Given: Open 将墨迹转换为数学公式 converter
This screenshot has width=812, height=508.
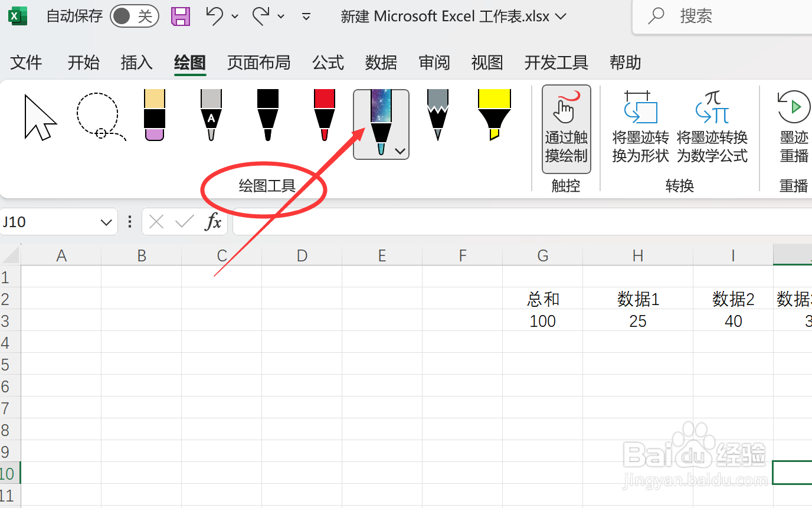Looking at the screenshot, I should tap(712, 127).
